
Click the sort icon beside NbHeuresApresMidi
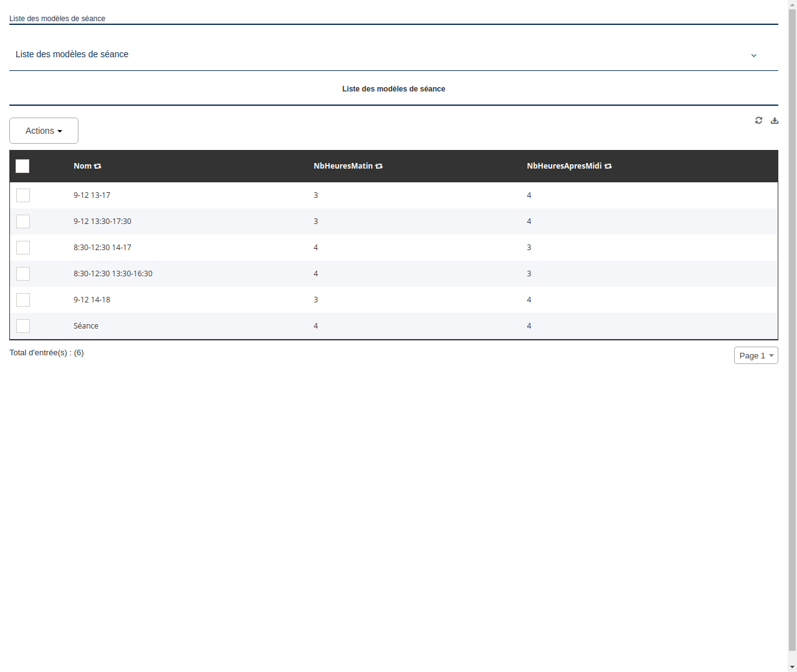[608, 166]
